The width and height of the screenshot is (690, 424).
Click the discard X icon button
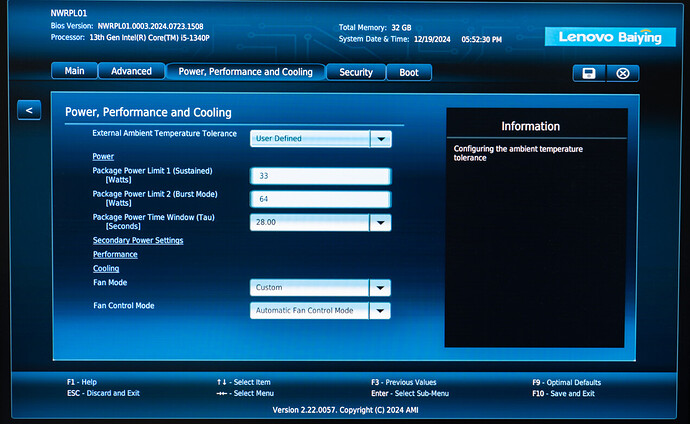pos(623,73)
